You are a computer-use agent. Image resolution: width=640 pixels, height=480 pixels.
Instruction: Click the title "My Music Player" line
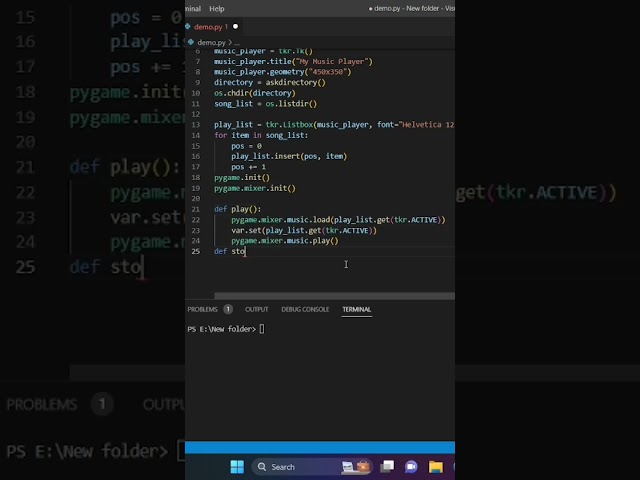(293, 62)
